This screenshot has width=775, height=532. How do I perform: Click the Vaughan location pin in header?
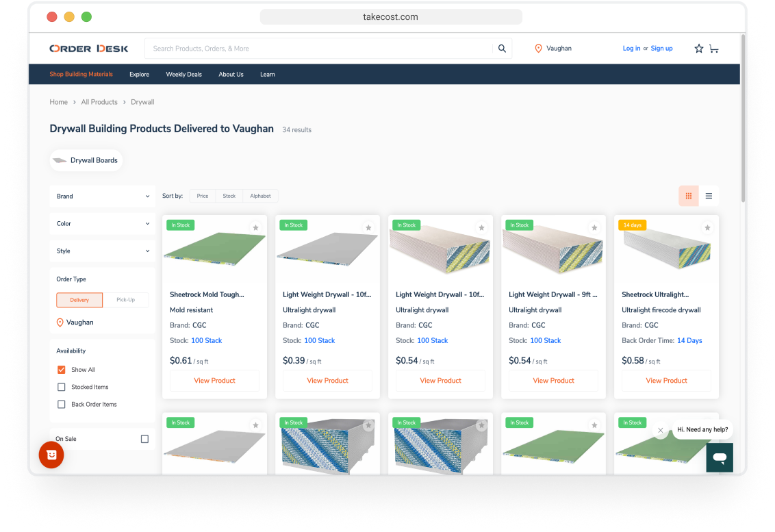tap(538, 49)
